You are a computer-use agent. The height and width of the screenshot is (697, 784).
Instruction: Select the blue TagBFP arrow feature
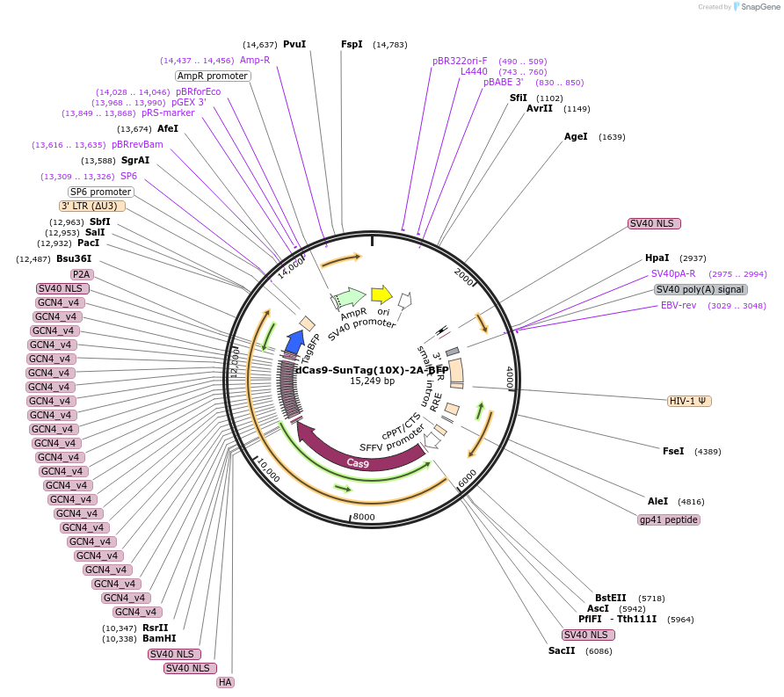[x=294, y=342]
